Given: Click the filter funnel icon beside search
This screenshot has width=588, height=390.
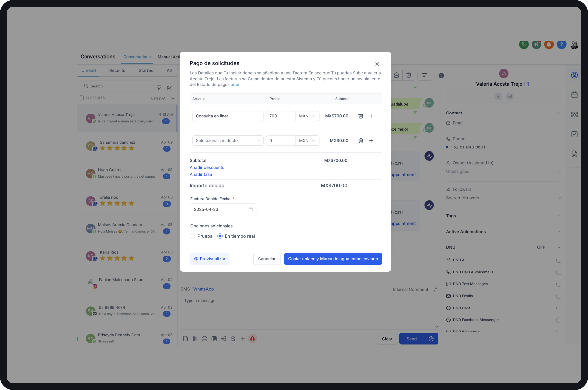Looking at the screenshot, I should tap(159, 88).
